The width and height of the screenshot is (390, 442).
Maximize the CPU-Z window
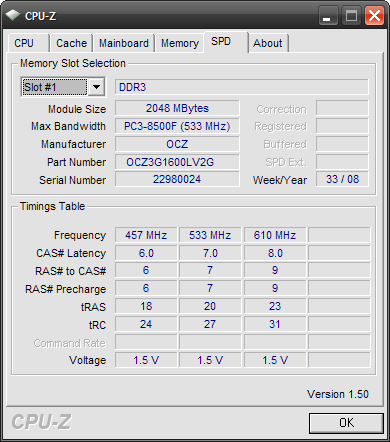pos(351,16)
